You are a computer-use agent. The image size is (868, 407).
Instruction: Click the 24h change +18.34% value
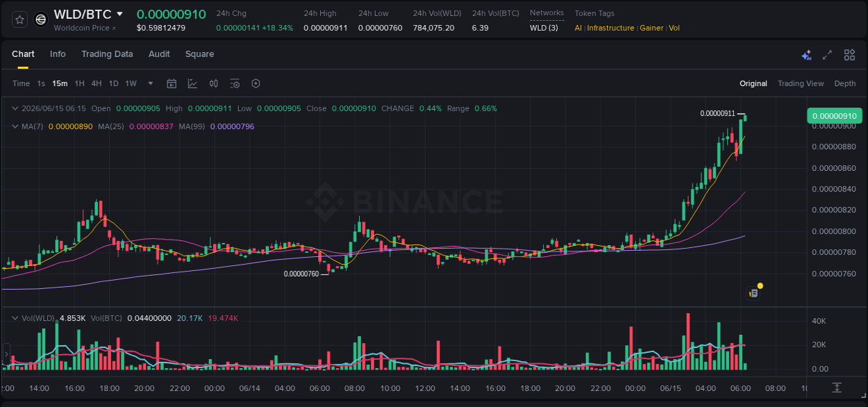278,28
